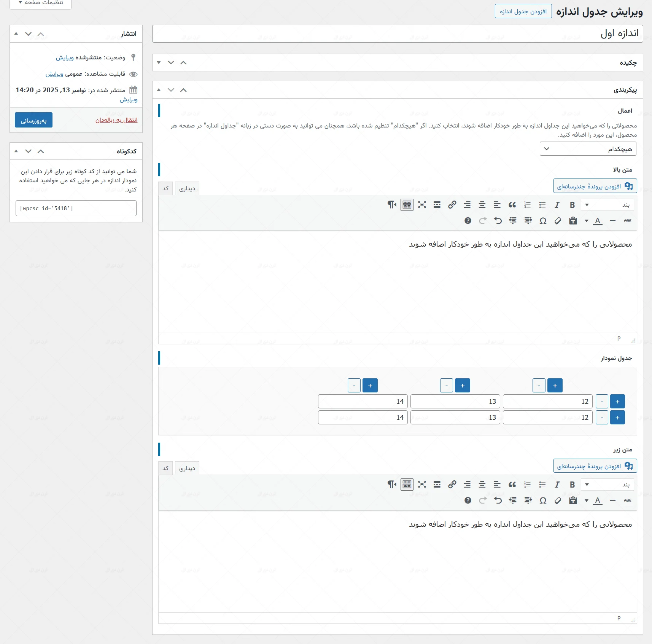This screenshot has height=644, width=652.
Task: Toggle the toolbar rows button in top editor
Action: click(x=407, y=205)
